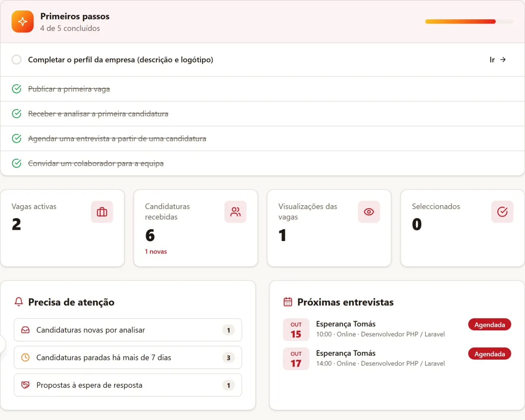Click the people icon in Candidaturas recebidas
Image resolution: width=525 pixels, height=420 pixels.
pos(235,212)
